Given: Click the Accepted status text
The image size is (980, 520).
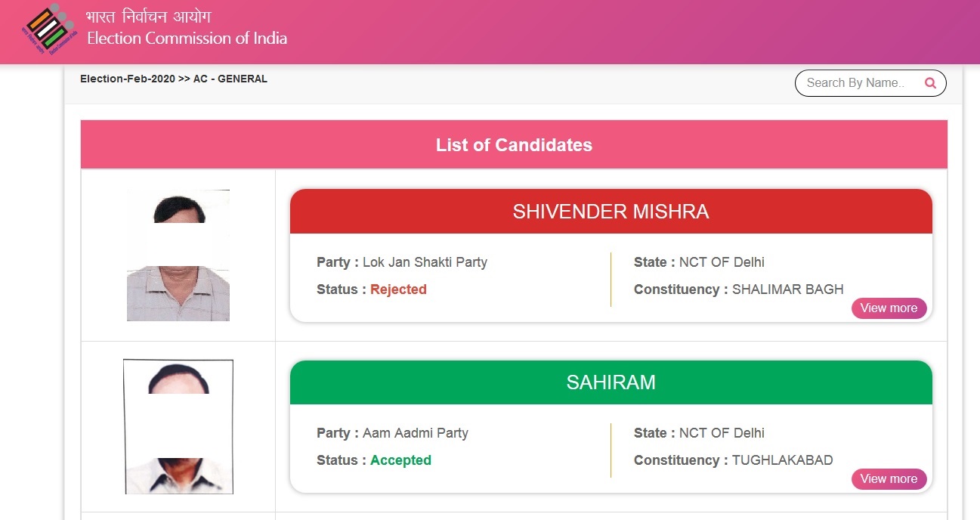Looking at the screenshot, I should (400, 460).
